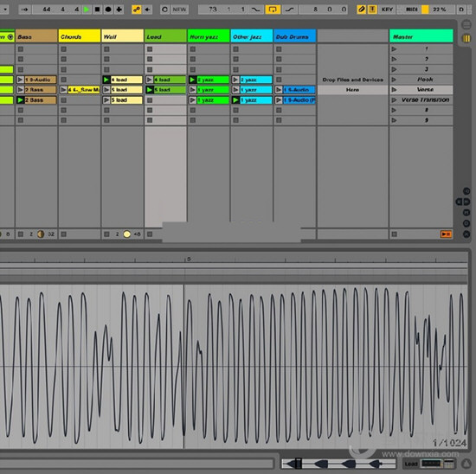Click the sample editor marker at bar 5
476x474 pixels.
189,259
